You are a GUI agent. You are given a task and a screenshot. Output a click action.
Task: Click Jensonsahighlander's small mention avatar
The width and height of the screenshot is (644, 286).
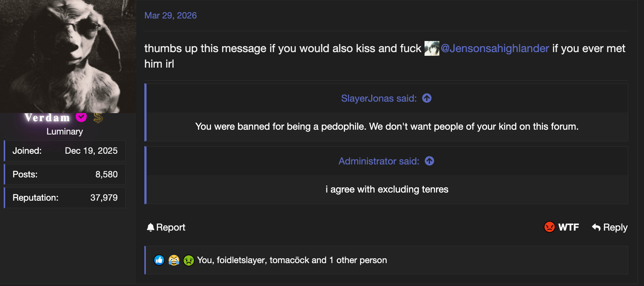click(432, 48)
